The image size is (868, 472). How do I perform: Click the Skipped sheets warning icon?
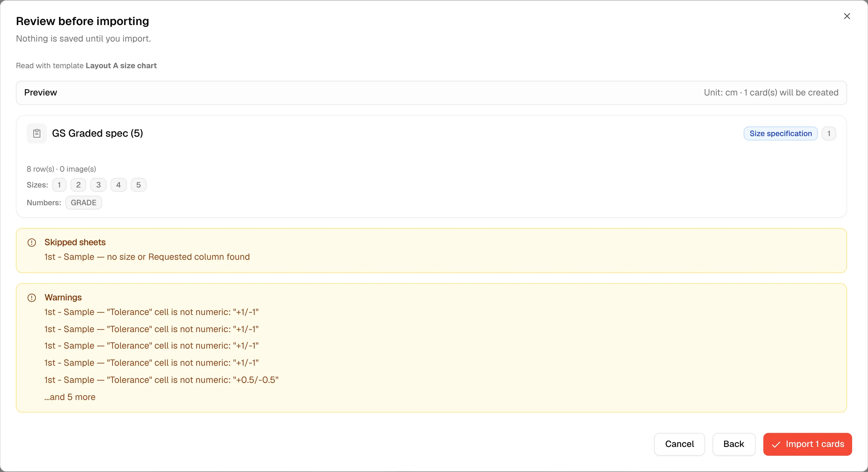coord(32,243)
